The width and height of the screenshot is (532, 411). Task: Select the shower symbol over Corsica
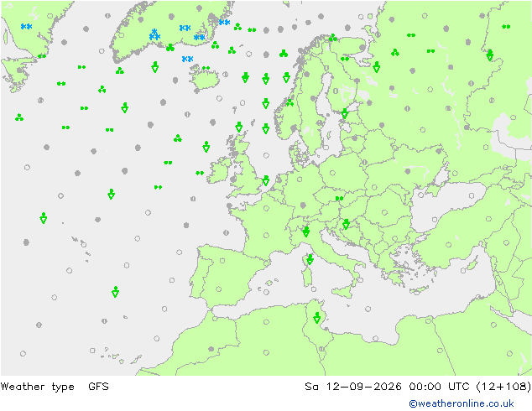310,259
